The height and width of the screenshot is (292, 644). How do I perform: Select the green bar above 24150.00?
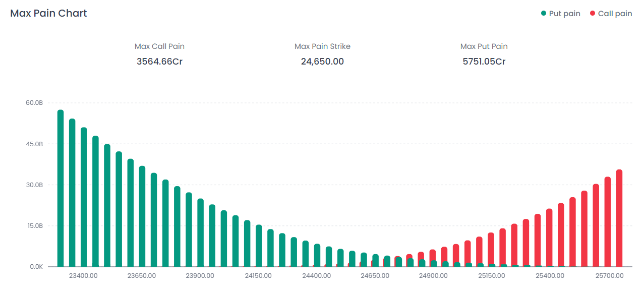coord(259,246)
